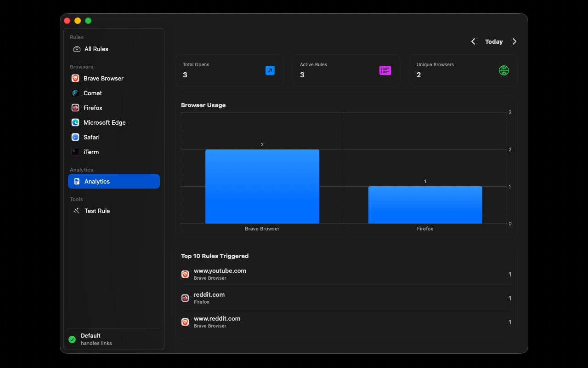
Task: Click the left chevron to view previous day
Action: (x=473, y=41)
